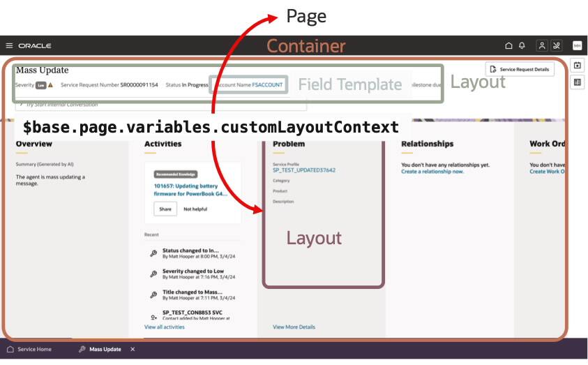This screenshot has height=365, width=588.
Task: Click the Recent label in Activities
Action: point(151,234)
